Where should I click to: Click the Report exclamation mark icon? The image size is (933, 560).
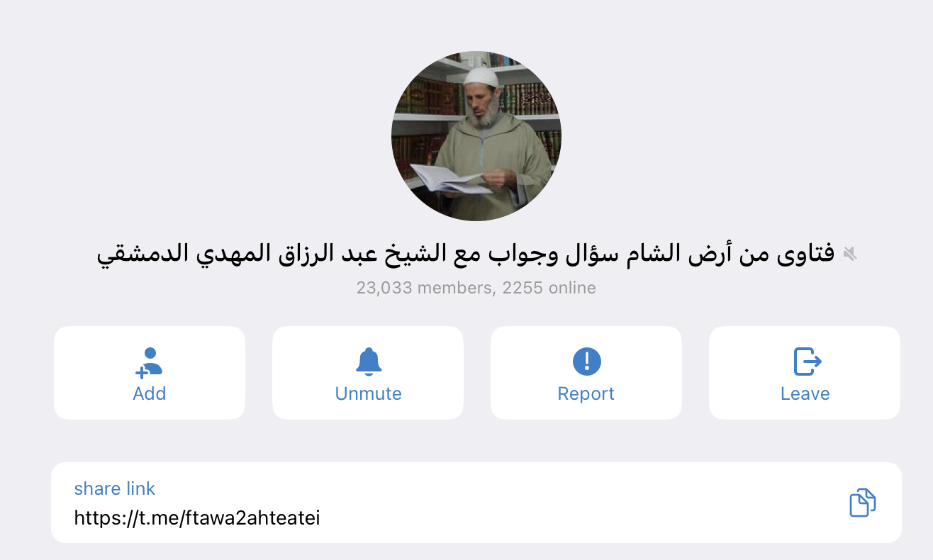coord(586,362)
